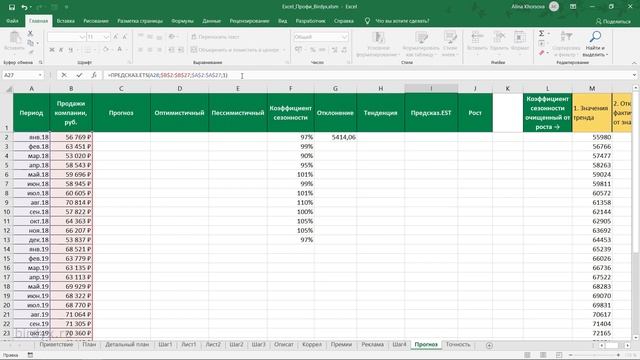This screenshot has height=360, width=640.
Task: Click the Select All triangle at the grid corner
Action: point(8,88)
